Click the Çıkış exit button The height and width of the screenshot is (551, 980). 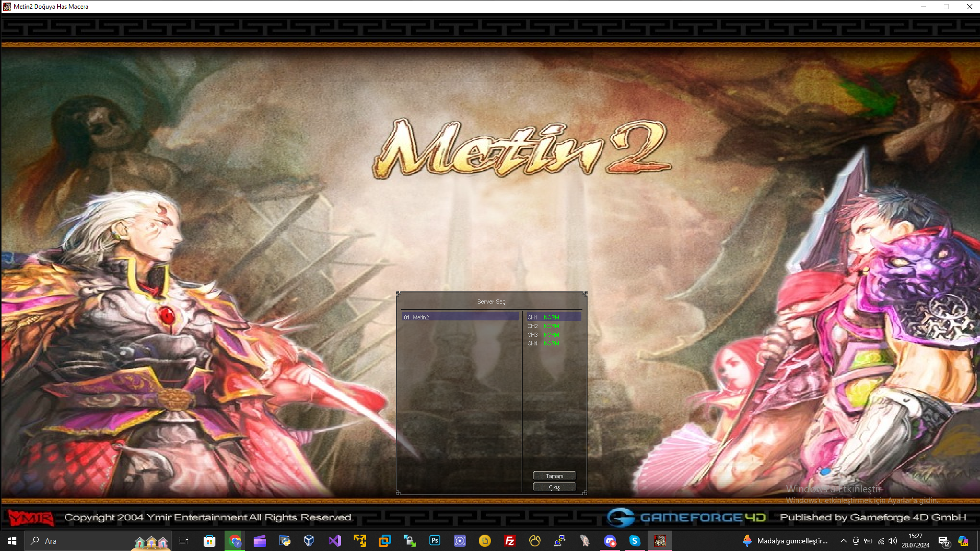click(x=554, y=487)
